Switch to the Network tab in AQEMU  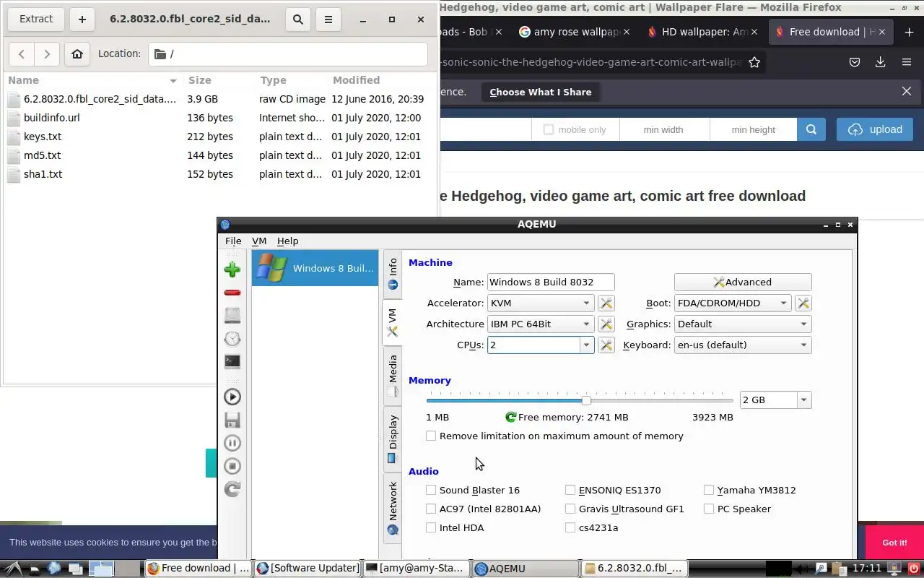pos(393,507)
